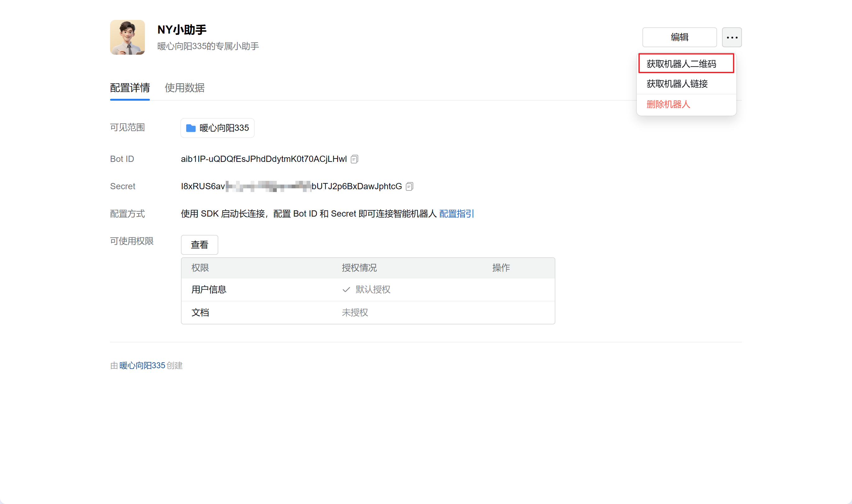Open the 配置详情 tab
The width and height of the screenshot is (852, 504).
click(x=130, y=88)
